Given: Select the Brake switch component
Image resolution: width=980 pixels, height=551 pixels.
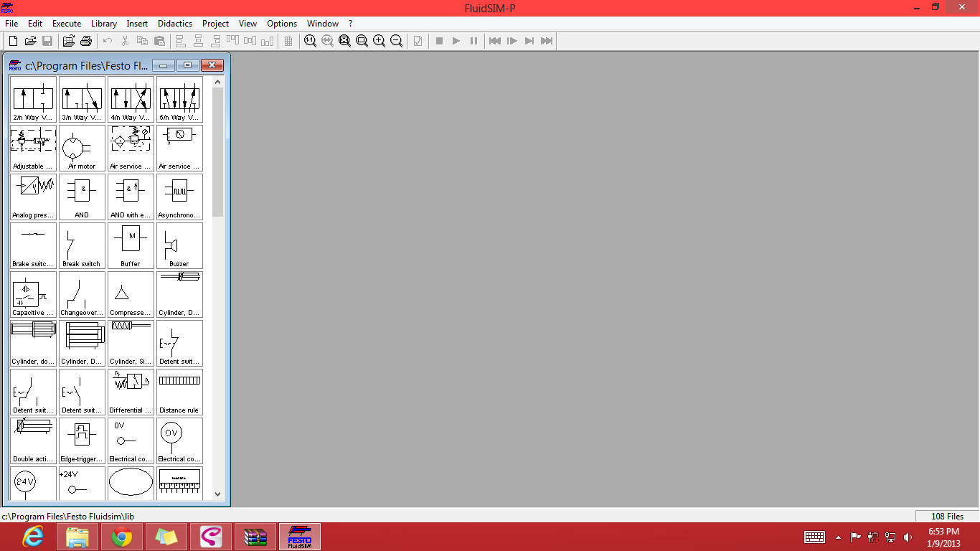Looking at the screenshot, I should click(33, 246).
